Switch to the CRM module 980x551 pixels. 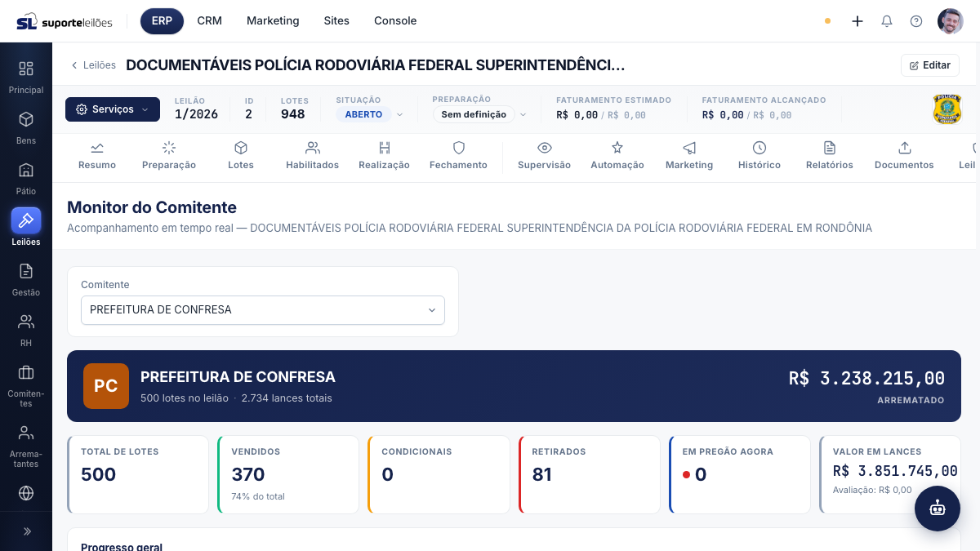point(210,21)
